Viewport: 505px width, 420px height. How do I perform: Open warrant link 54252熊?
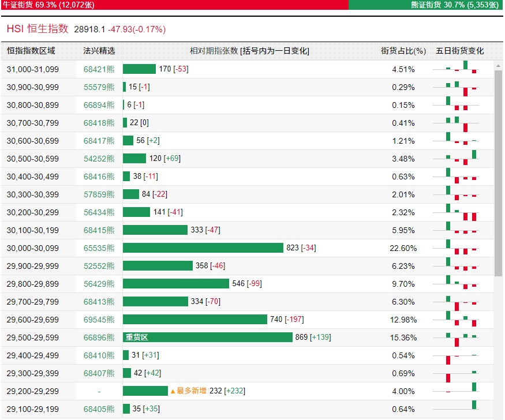tap(99, 159)
